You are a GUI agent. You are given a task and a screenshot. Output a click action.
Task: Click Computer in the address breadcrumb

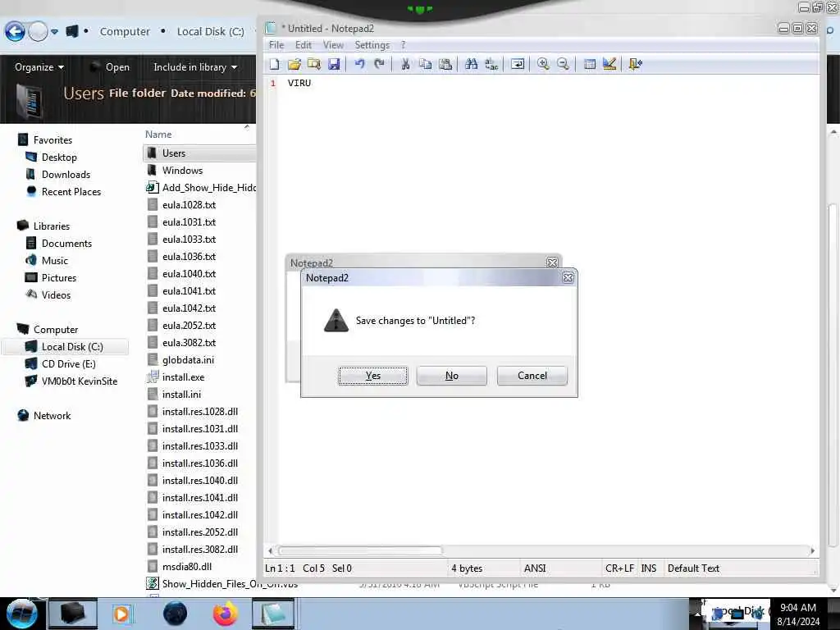pos(125,32)
